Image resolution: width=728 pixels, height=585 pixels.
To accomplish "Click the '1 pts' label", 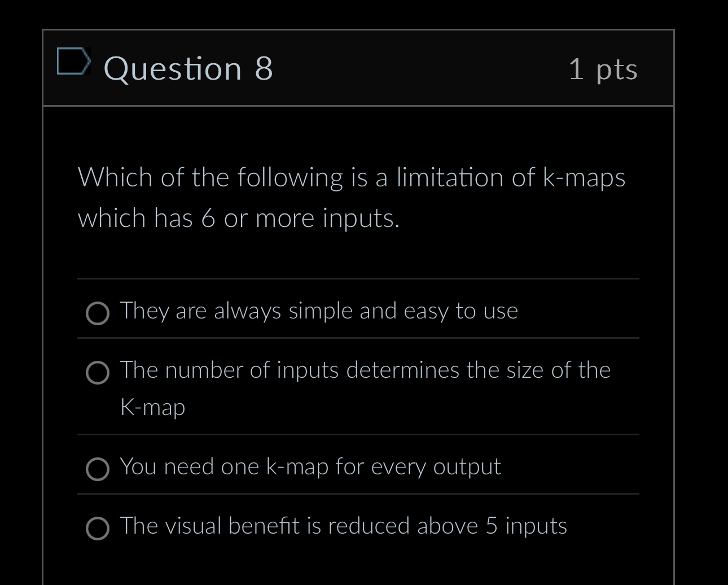I will click(603, 69).
